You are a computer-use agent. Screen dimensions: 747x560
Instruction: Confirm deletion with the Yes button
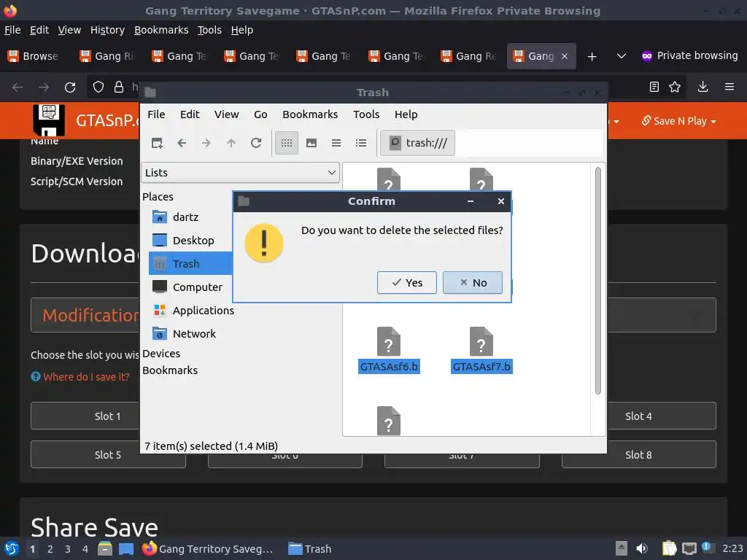[x=406, y=282]
